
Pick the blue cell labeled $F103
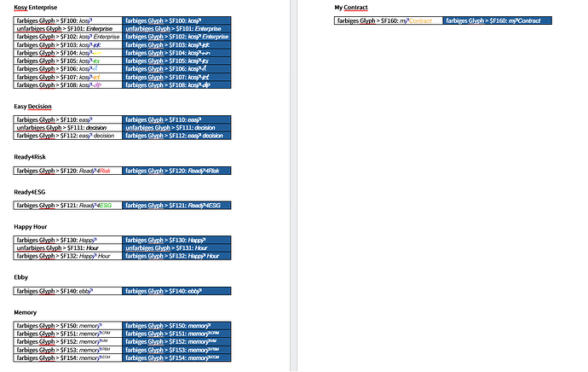coord(176,44)
